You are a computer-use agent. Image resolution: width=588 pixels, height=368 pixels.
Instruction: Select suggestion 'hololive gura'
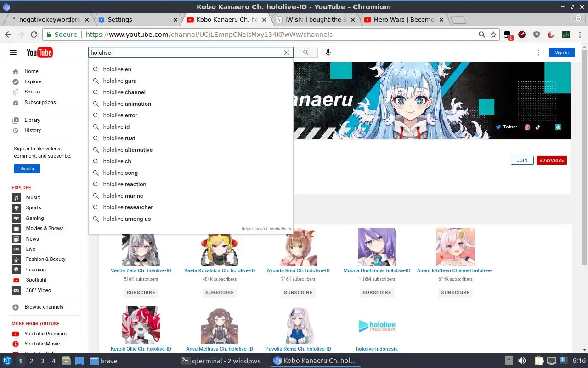pyautogui.click(x=191, y=80)
